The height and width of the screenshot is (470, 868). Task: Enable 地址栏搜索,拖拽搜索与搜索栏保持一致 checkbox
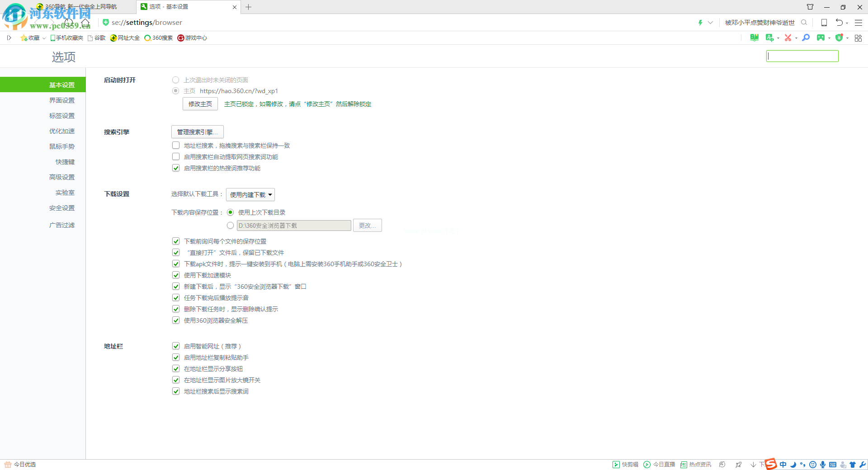point(176,146)
